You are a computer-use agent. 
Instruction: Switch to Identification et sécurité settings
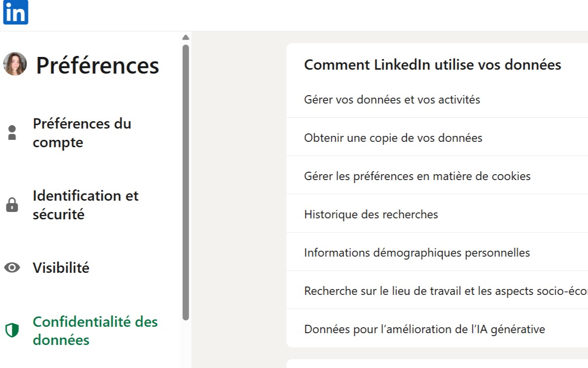coord(86,205)
